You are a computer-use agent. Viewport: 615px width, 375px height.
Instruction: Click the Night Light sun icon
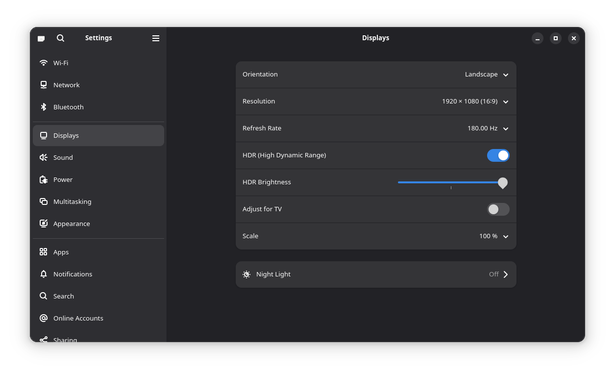(246, 274)
